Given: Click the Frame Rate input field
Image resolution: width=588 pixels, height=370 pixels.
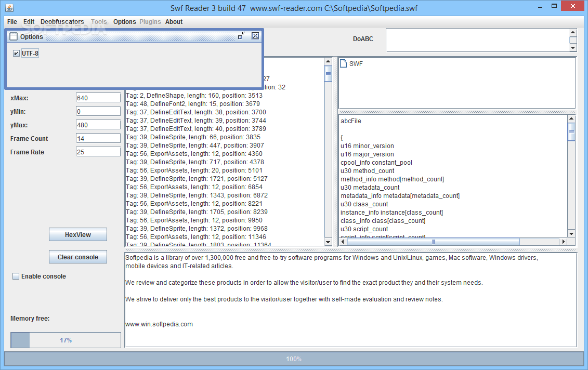Looking at the screenshot, I should tap(98, 152).
